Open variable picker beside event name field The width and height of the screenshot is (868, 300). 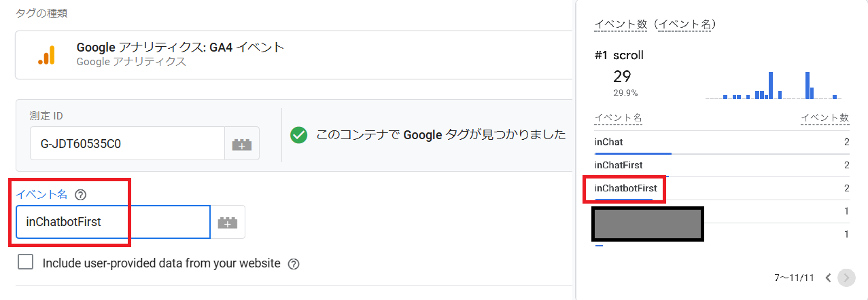tap(228, 222)
